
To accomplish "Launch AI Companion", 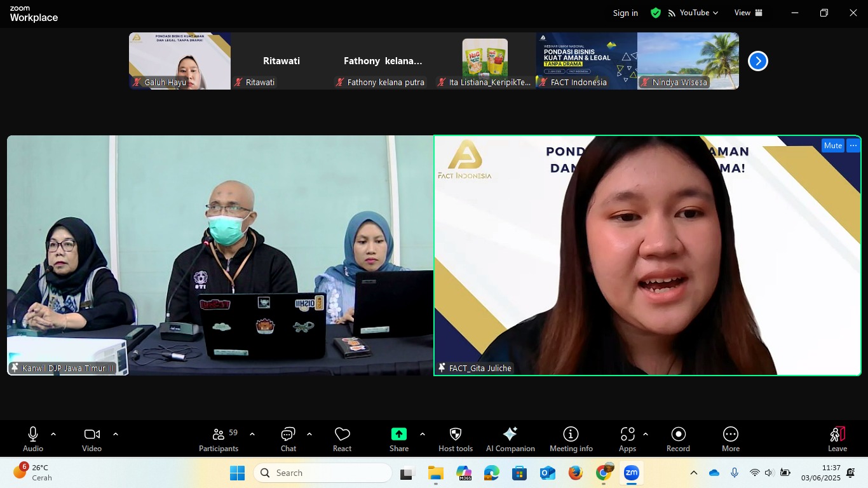I will (510, 438).
